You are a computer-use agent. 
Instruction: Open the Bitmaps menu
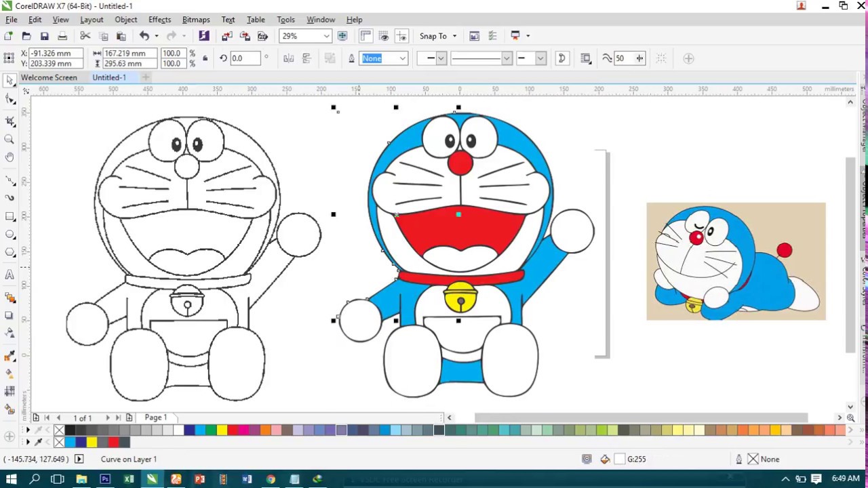(x=196, y=20)
